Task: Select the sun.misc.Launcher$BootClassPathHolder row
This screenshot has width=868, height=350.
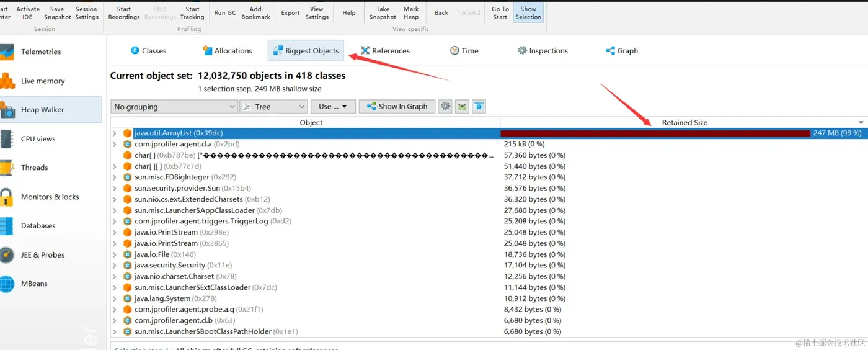Action: click(489, 331)
